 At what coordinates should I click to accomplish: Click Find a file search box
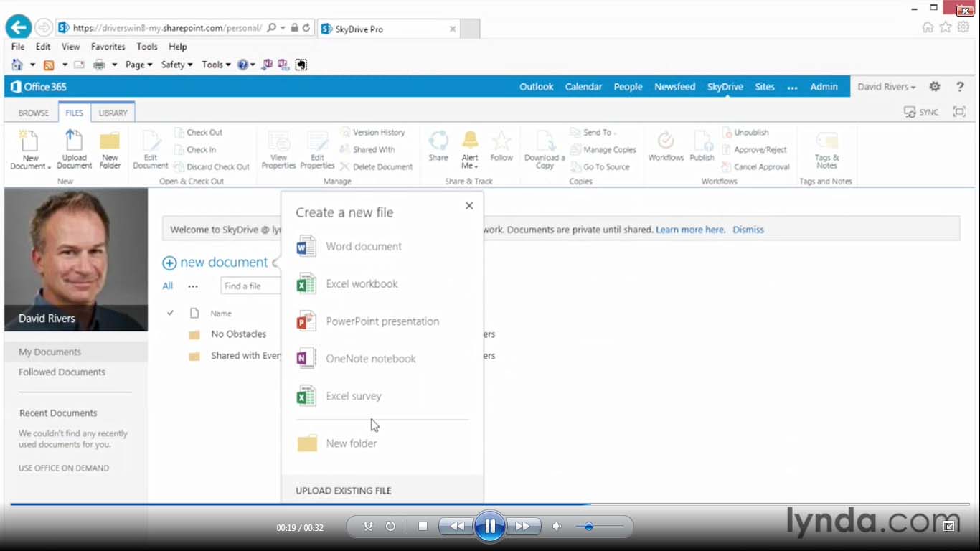[250, 286]
